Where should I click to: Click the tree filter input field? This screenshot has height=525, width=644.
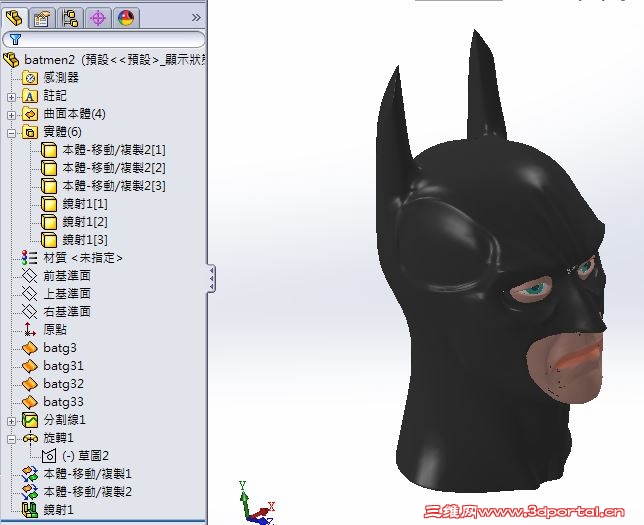click(x=104, y=39)
